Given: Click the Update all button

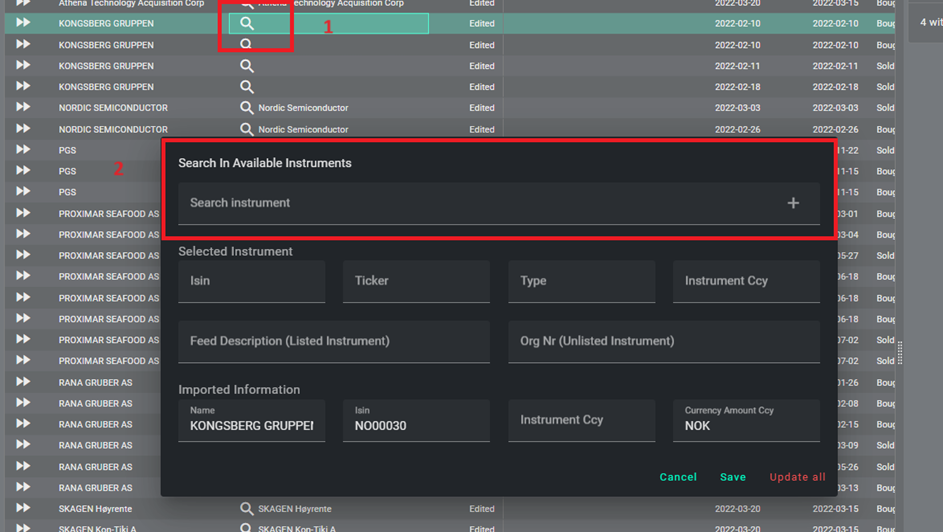Looking at the screenshot, I should point(797,477).
